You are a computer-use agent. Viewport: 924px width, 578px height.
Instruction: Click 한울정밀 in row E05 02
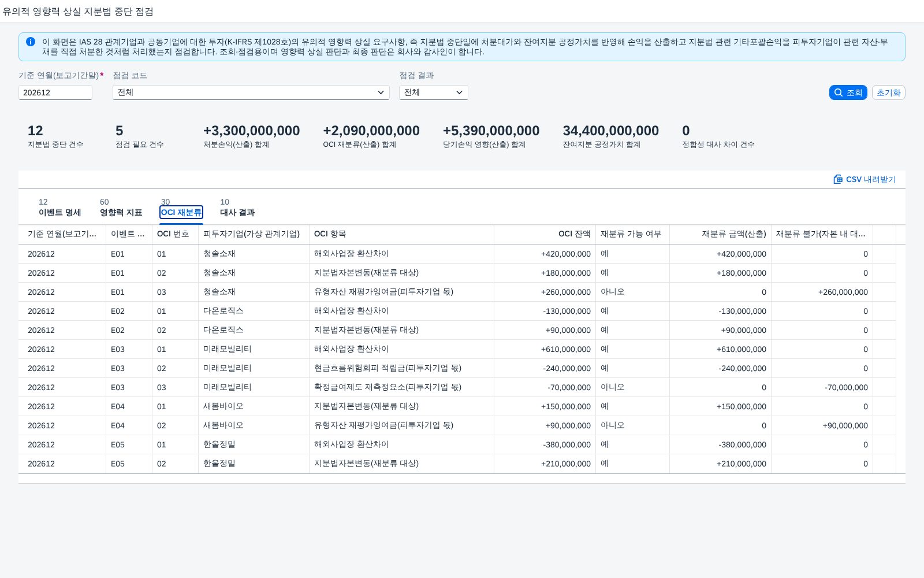click(x=219, y=464)
